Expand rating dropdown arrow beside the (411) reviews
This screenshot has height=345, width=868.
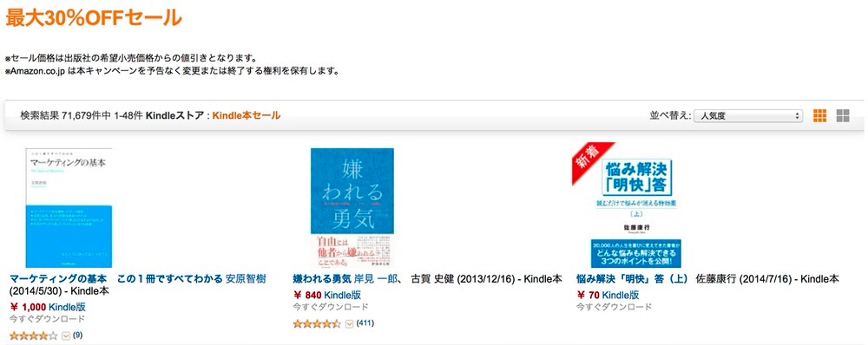pos(349,324)
